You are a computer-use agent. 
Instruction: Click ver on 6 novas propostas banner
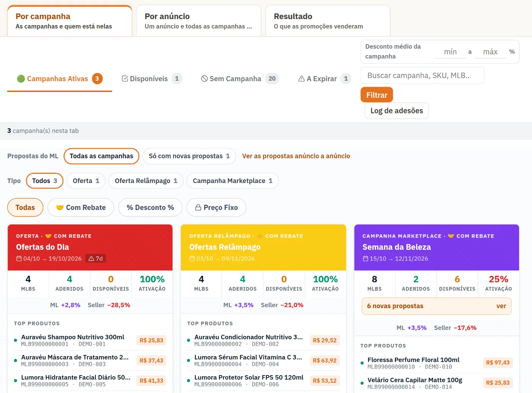pyautogui.click(x=501, y=306)
